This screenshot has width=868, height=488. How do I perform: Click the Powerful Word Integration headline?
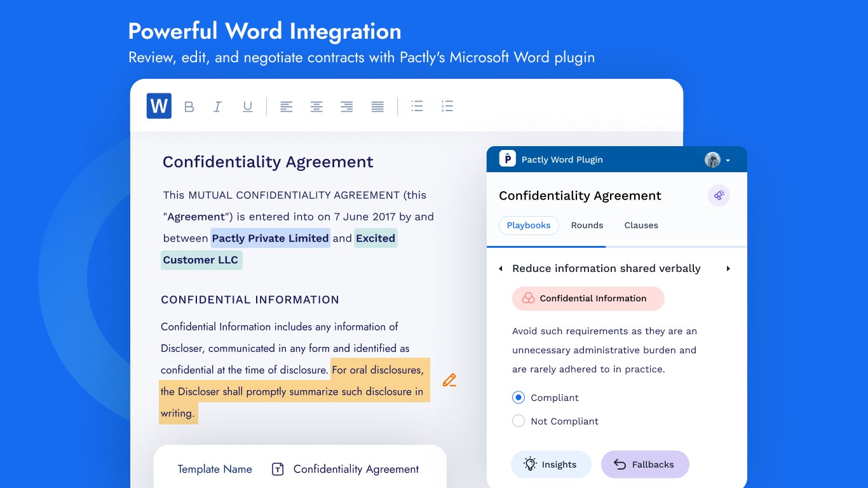click(x=265, y=31)
